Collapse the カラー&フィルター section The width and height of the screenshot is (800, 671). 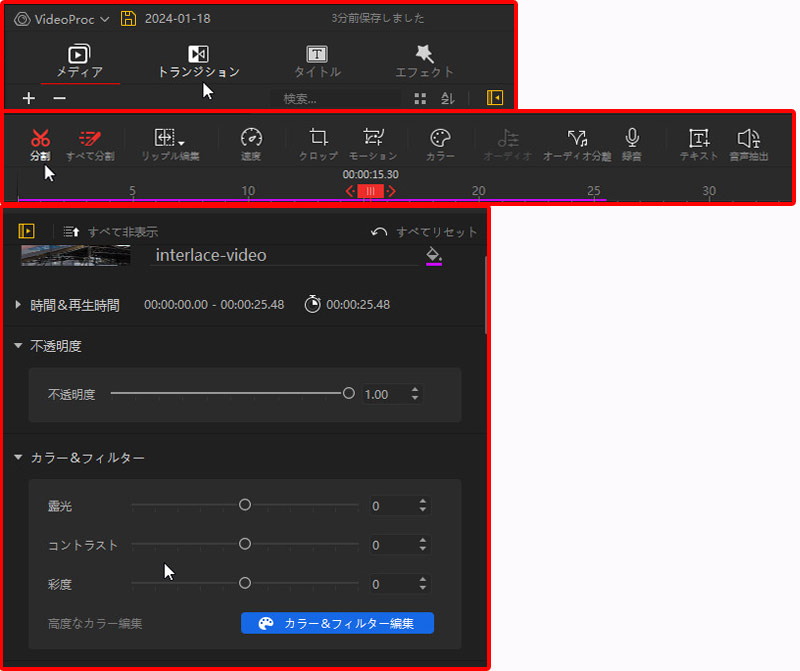tap(19, 458)
